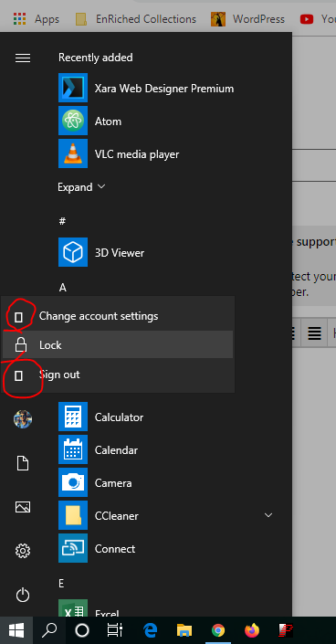Open the WordPress bookmark
The height and width of the screenshot is (644, 336).
247,19
